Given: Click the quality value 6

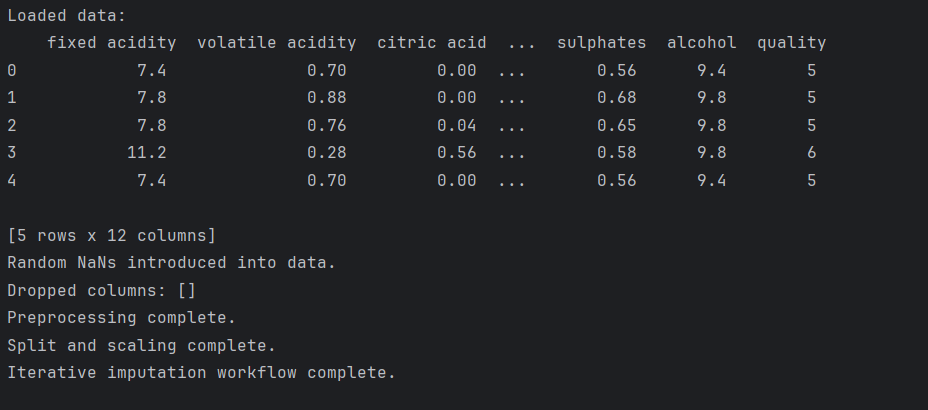Looking at the screenshot, I should [x=811, y=153].
